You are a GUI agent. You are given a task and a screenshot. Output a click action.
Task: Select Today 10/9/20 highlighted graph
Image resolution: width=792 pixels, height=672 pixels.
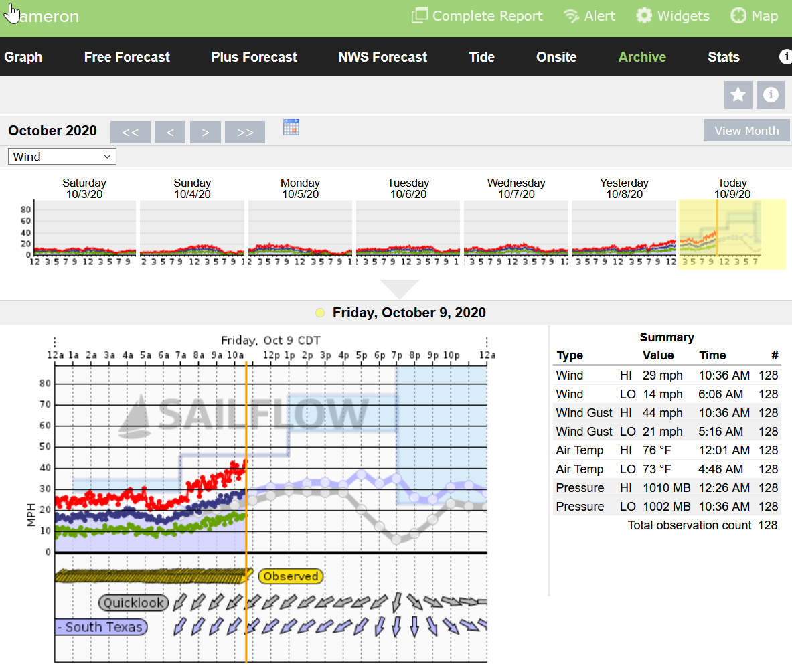(732, 234)
